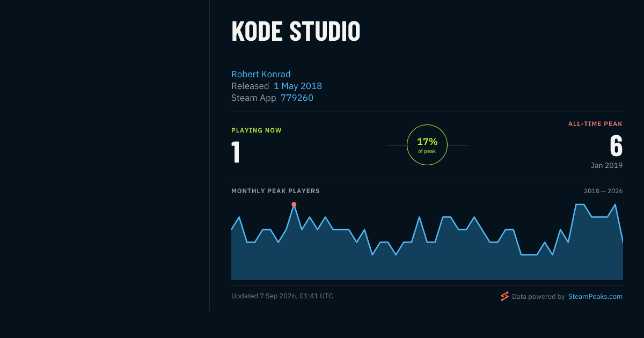This screenshot has height=338, width=644.
Task: Click the Monthly Peak Players heading
Action: (275, 191)
